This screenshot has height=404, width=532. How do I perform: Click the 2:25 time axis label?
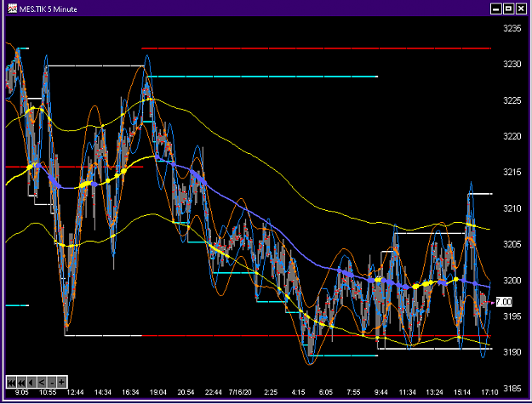pyautogui.click(x=271, y=392)
